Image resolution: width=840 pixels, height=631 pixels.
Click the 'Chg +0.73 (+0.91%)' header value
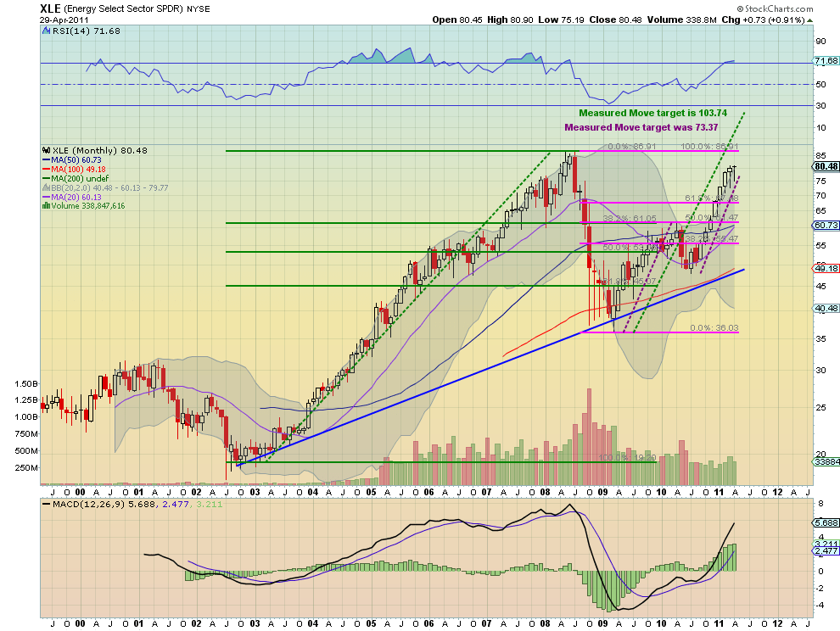(x=763, y=20)
